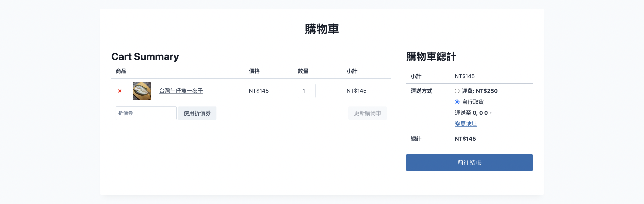This screenshot has width=644, height=204.
Task: Click the 購物車 page title
Action: point(322,29)
